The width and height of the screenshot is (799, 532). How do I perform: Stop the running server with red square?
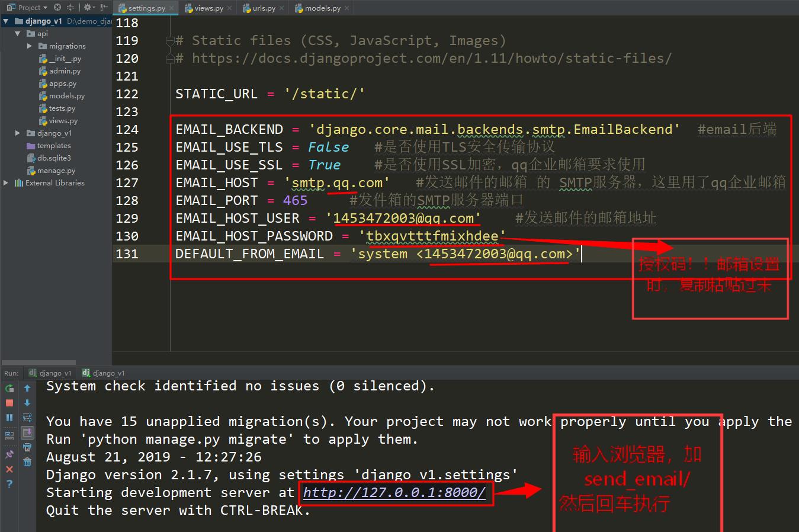coord(9,403)
